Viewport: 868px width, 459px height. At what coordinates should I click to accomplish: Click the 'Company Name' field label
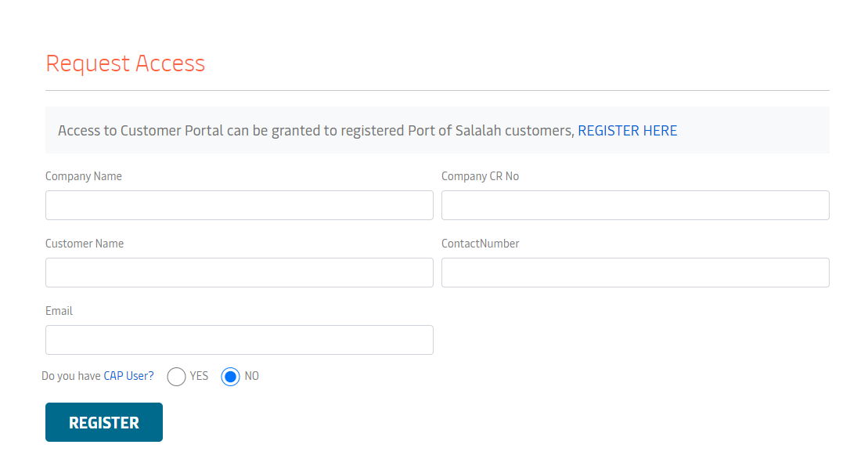pos(84,176)
